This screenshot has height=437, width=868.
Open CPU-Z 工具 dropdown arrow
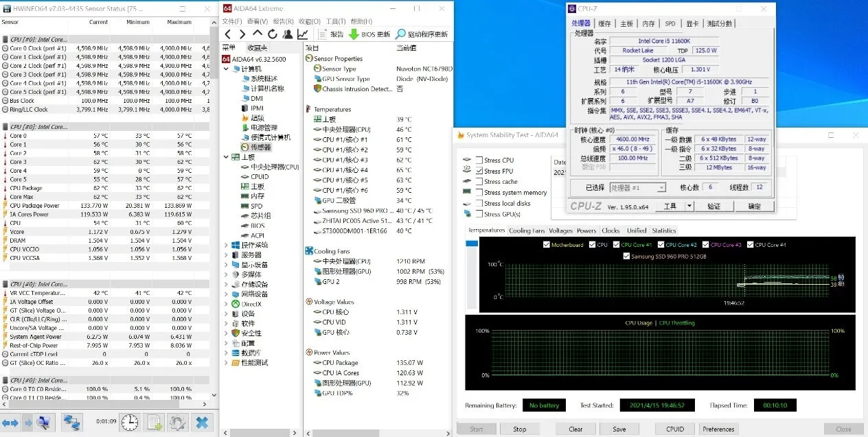690,206
